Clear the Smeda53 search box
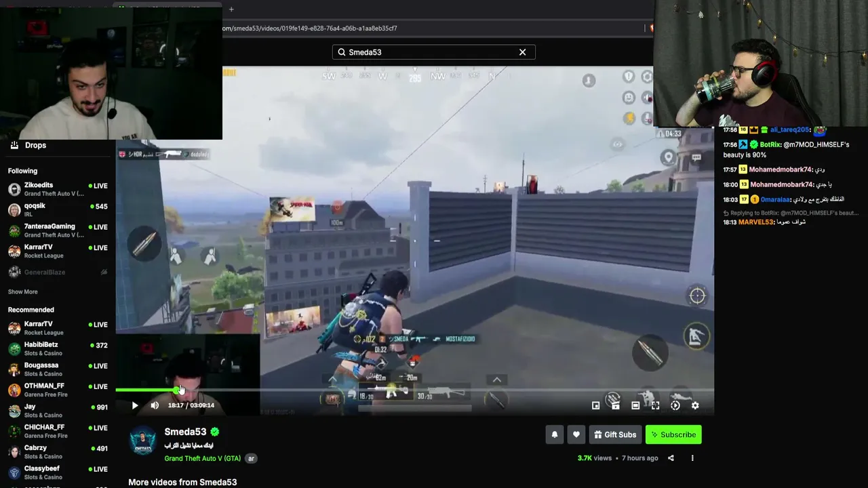 (522, 52)
